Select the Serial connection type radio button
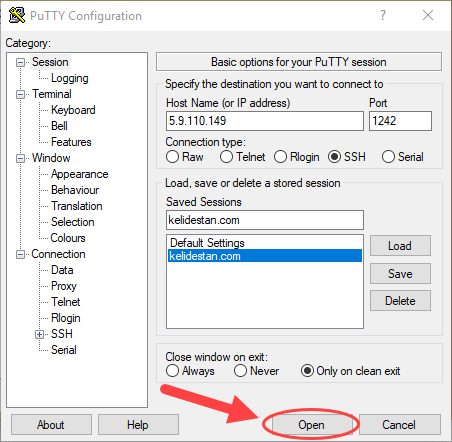The width and height of the screenshot is (452, 442). click(388, 157)
